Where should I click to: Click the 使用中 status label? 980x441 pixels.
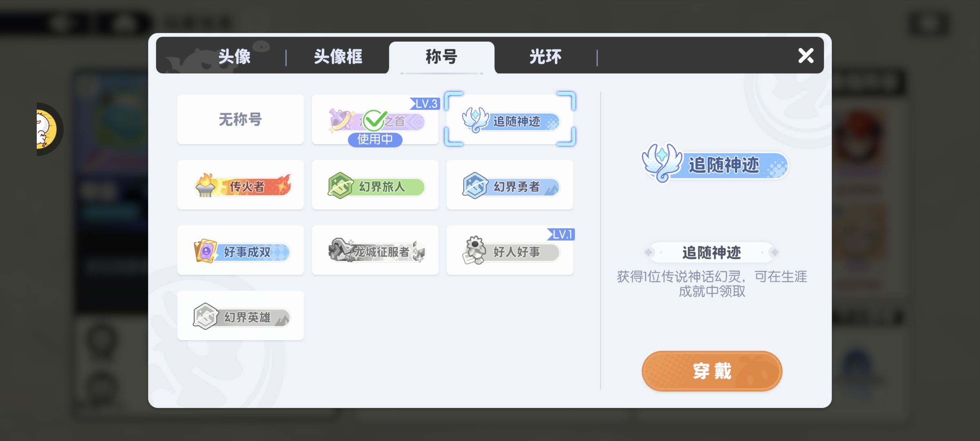pos(375,140)
